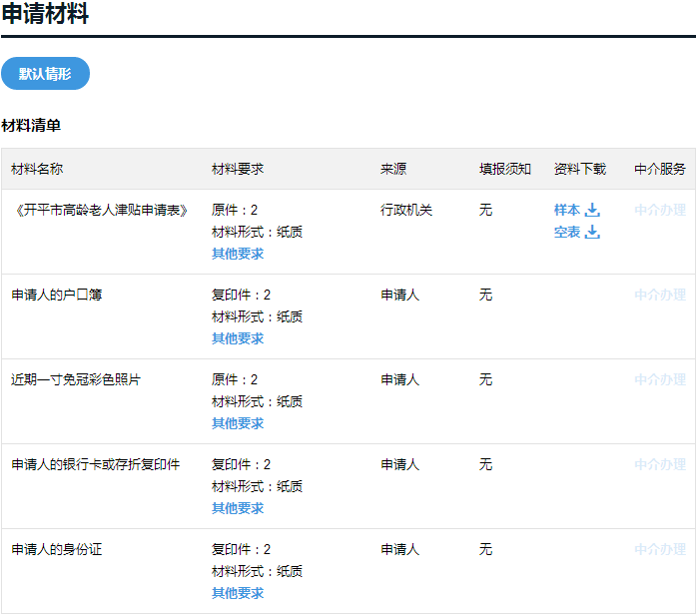Select 申请人的户口簿 material name
The height and width of the screenshot is (616, 698).
(57, 295)
